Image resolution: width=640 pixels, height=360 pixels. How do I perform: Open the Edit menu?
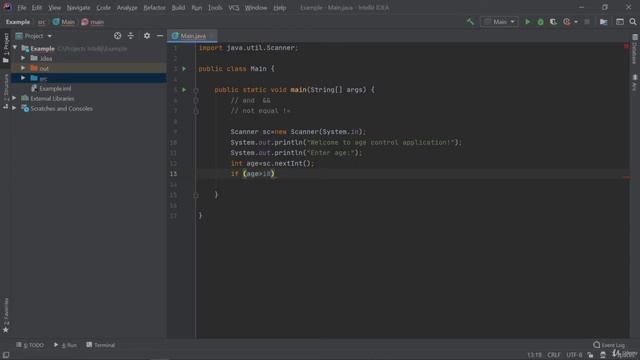click(x=37, y=8)
